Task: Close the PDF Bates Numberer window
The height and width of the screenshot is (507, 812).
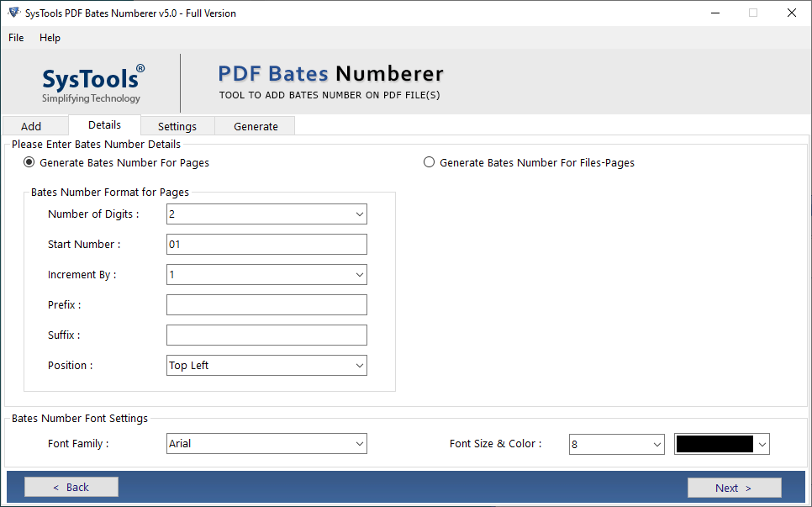Action: tap(792, 13)
